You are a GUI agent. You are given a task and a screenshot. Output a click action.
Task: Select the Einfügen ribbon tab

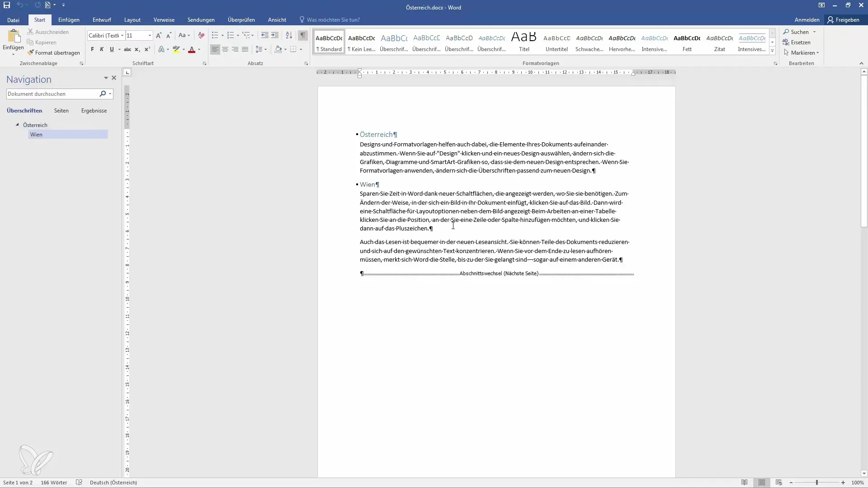coord(69,20)
